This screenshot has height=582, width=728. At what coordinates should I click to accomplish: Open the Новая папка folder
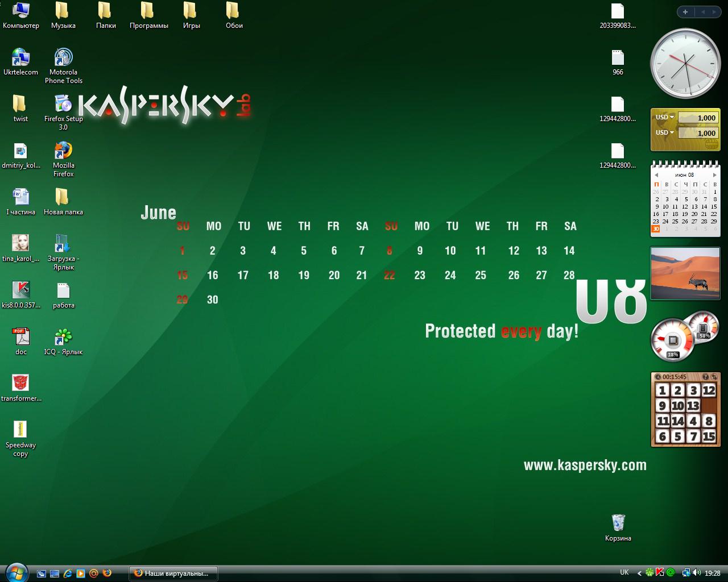coord(63,202)
